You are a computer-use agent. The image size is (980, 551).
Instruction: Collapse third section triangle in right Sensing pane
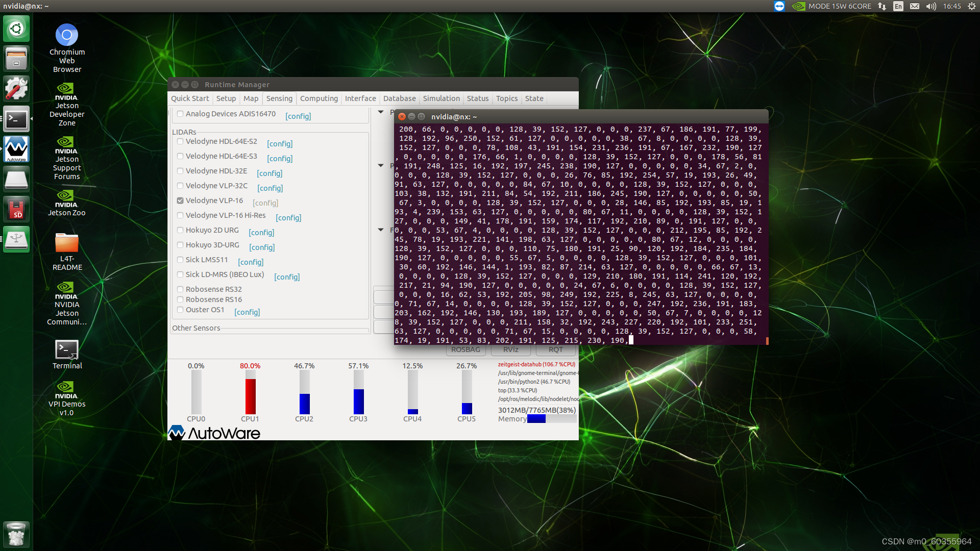click(381, 230)
